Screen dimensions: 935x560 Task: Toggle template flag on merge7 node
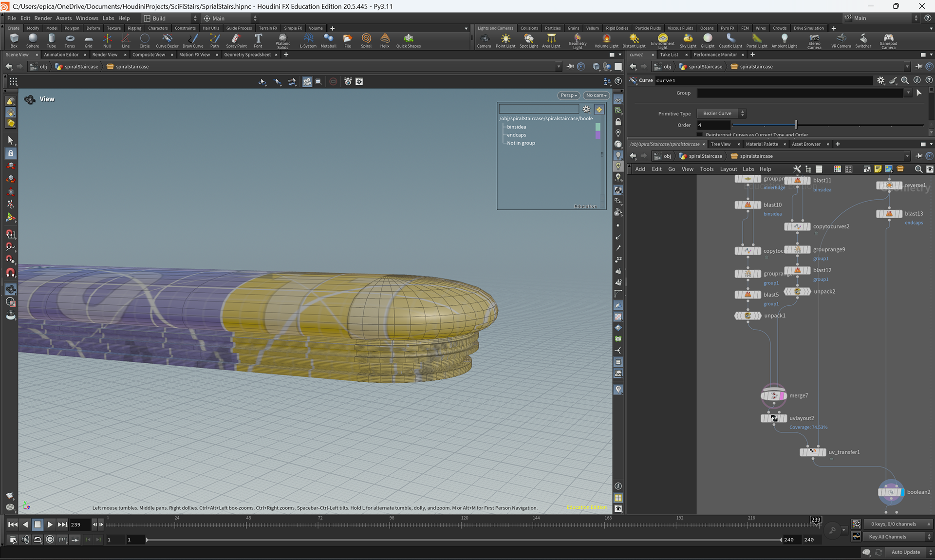coord(782,396)
